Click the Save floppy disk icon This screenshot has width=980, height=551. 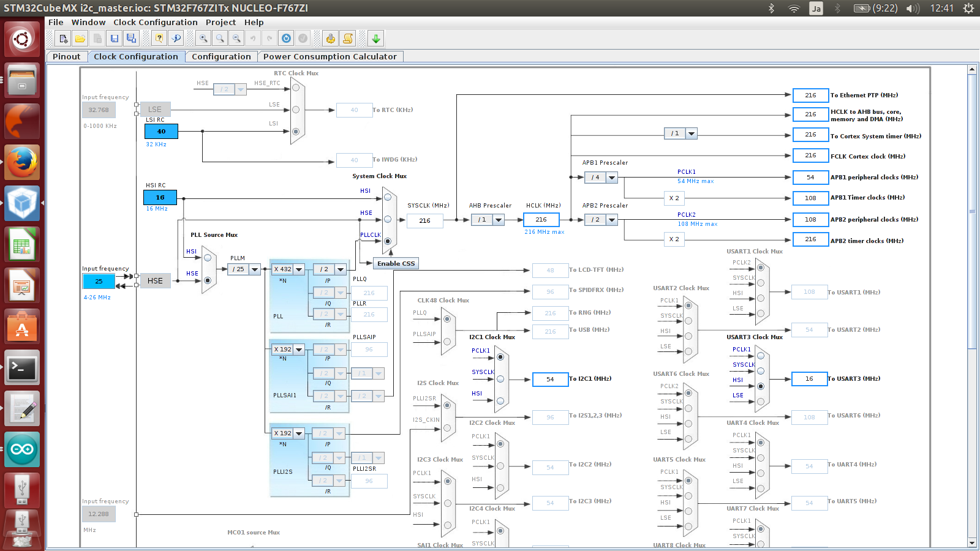[x=114, y=39]
